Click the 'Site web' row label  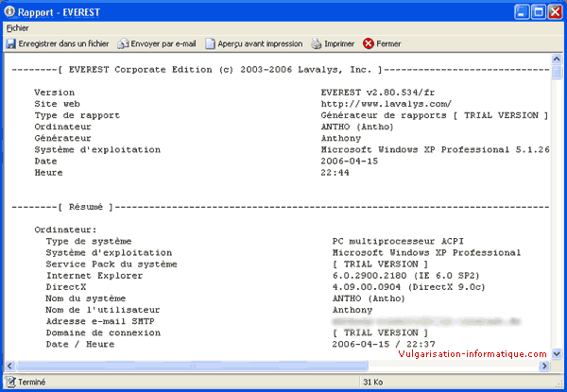pyautogui.click(x=57, y=104)
